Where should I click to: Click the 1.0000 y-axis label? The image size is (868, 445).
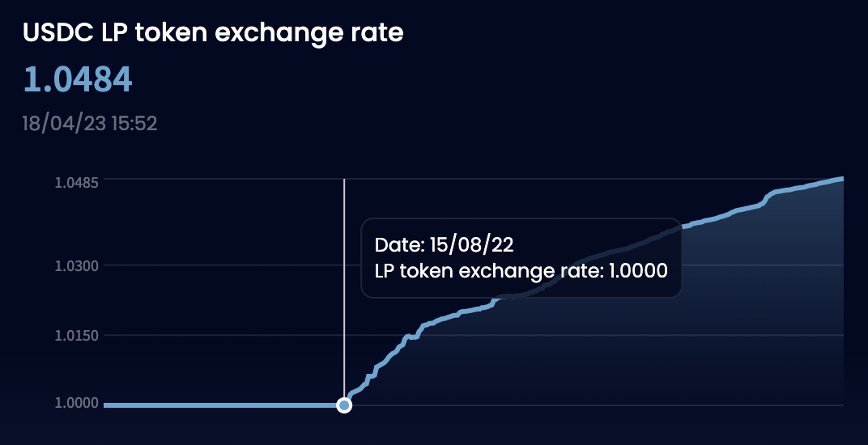[76, 404]
